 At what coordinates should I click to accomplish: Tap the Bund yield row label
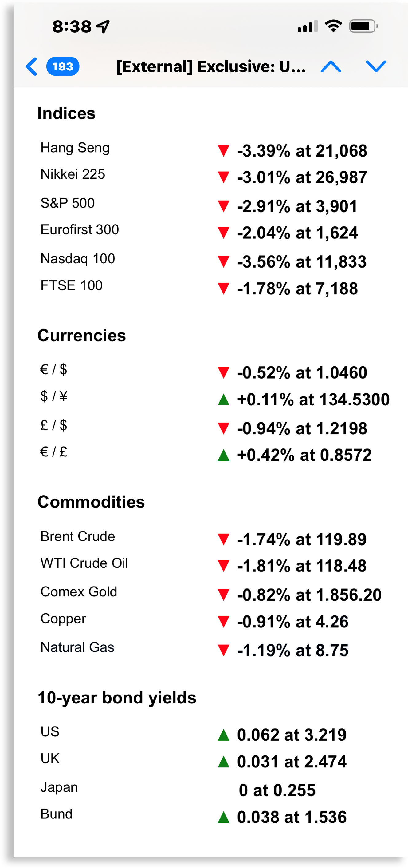(x=57, y=814)
